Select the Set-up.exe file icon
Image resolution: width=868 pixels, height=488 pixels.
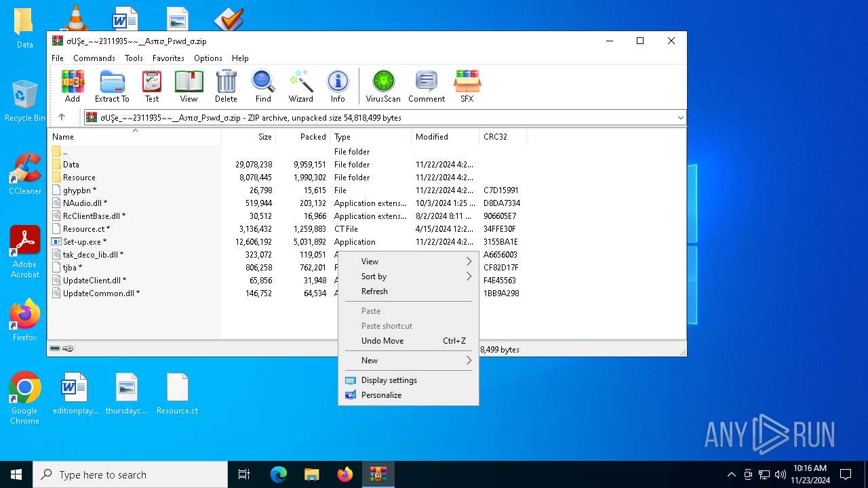[57, 242]
